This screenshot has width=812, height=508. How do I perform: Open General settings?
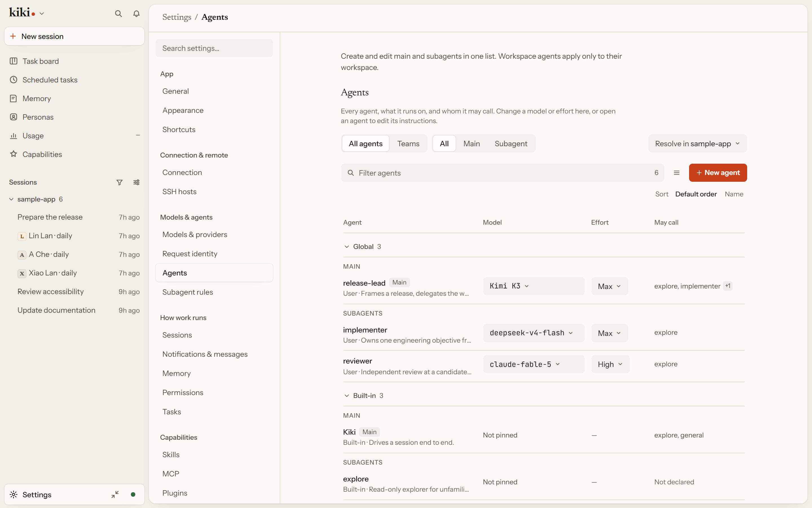pos(214,91)
